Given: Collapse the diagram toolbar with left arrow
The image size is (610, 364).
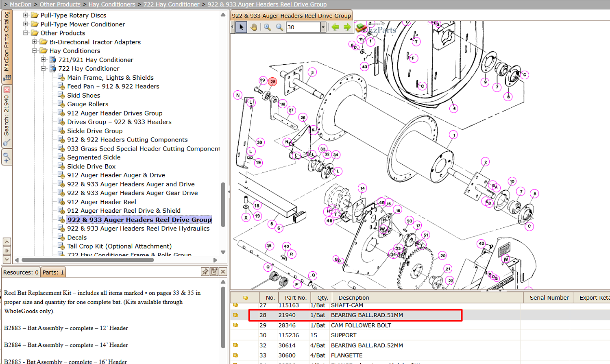Looking at the screenshot, I should click(233, 27).
